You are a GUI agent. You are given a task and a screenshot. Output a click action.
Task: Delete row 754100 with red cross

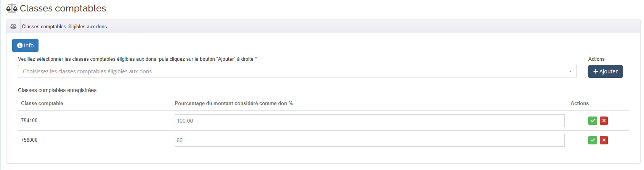(x=604, y=121)
